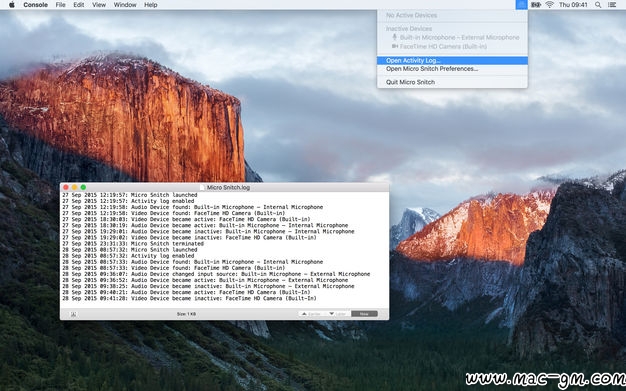
Task: Click the Micro Snitch menu bar icon
Action: pyautogui.click(x=521, y=5)
